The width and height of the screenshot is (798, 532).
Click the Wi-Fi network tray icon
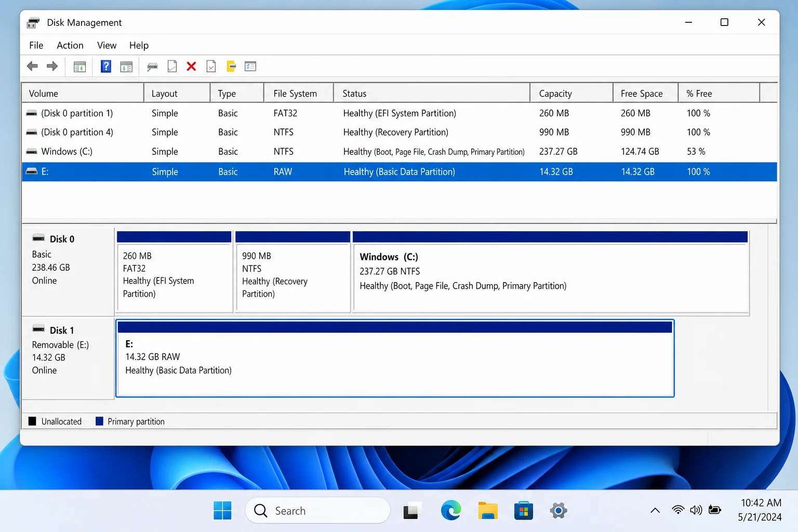678,510
